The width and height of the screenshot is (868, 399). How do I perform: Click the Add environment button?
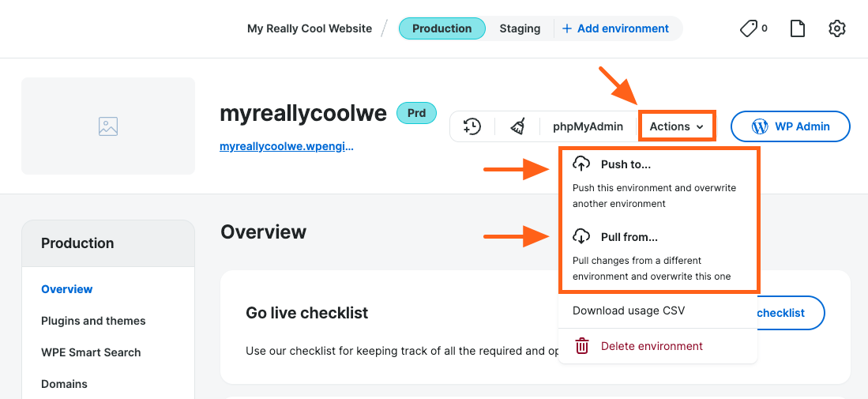click(615, 28)
